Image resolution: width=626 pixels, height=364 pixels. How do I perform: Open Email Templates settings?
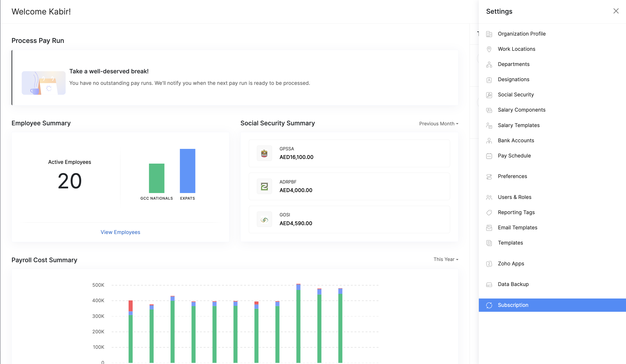(517, 228)
